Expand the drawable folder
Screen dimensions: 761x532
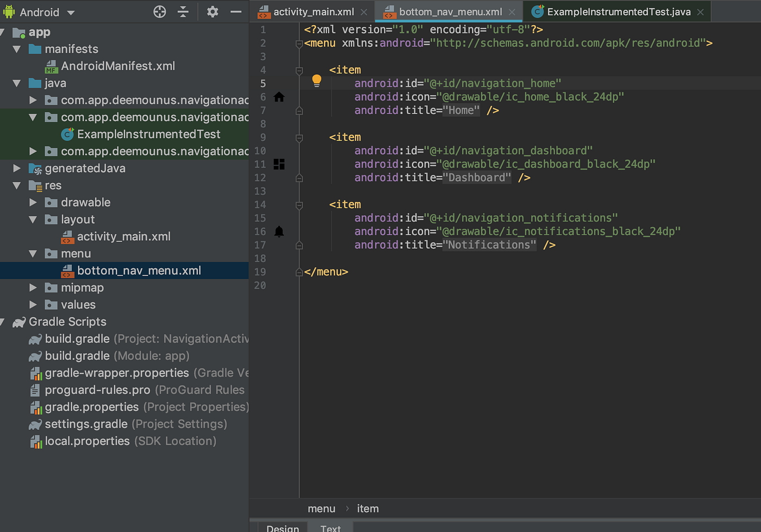pos(33,202)
